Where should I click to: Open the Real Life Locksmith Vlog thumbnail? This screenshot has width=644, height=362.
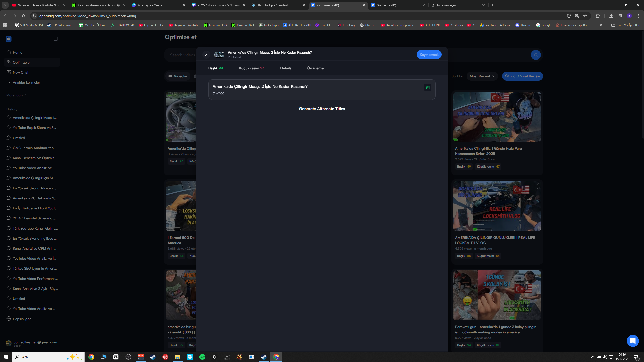tap(497, 206)
